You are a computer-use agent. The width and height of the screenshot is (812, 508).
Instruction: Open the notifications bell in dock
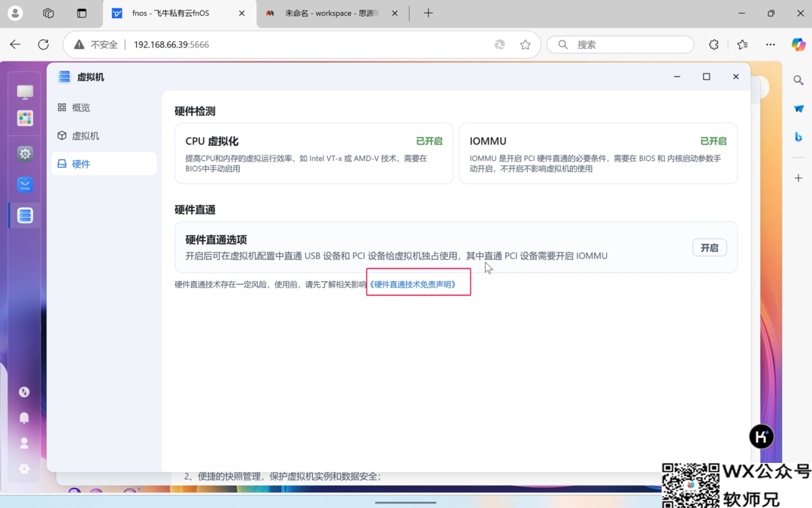[24, 417]
